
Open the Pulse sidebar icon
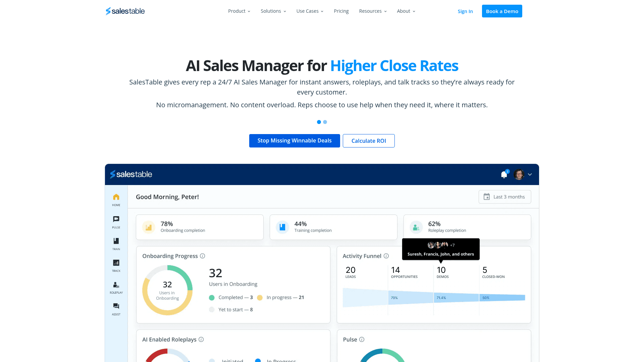(116, 219)
